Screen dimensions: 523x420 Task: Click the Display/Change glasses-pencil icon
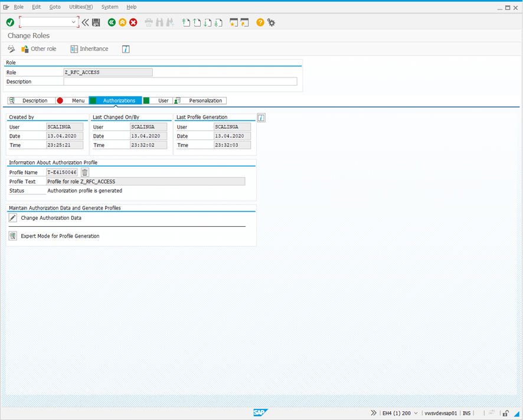(11, 49)
